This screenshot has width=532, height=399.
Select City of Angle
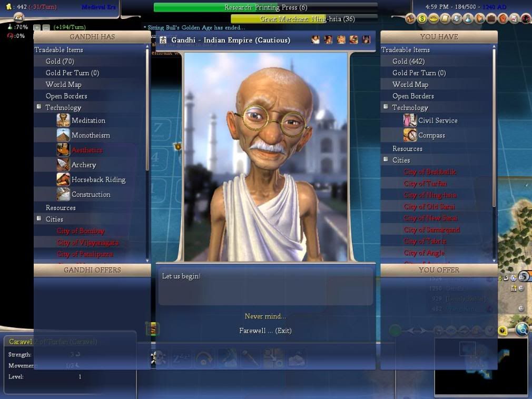(x=424, y=253)
